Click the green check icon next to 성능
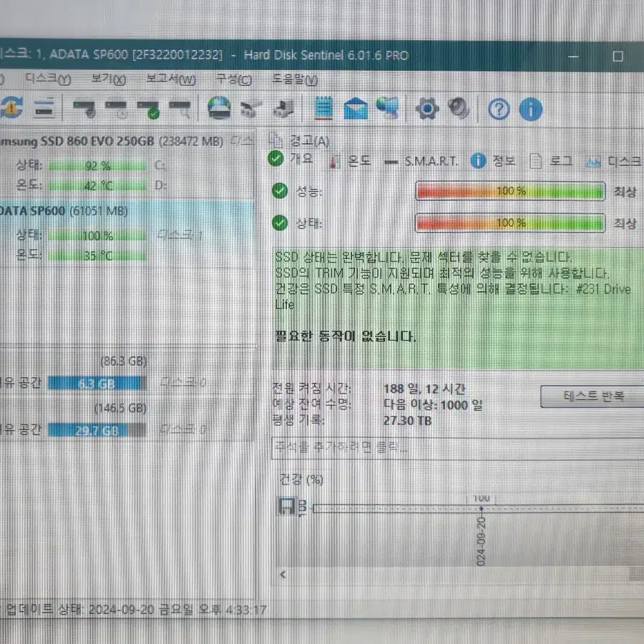Viewport: 644px width, 644px height. [280, 190]
